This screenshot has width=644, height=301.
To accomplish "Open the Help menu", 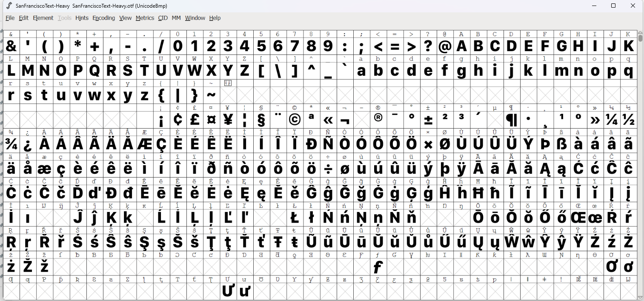I will coord(215,18).
